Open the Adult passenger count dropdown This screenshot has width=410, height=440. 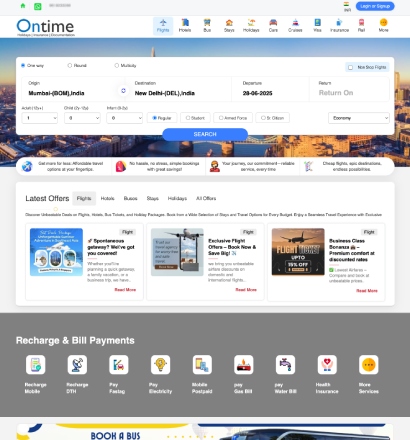click(x=40, y=118)
